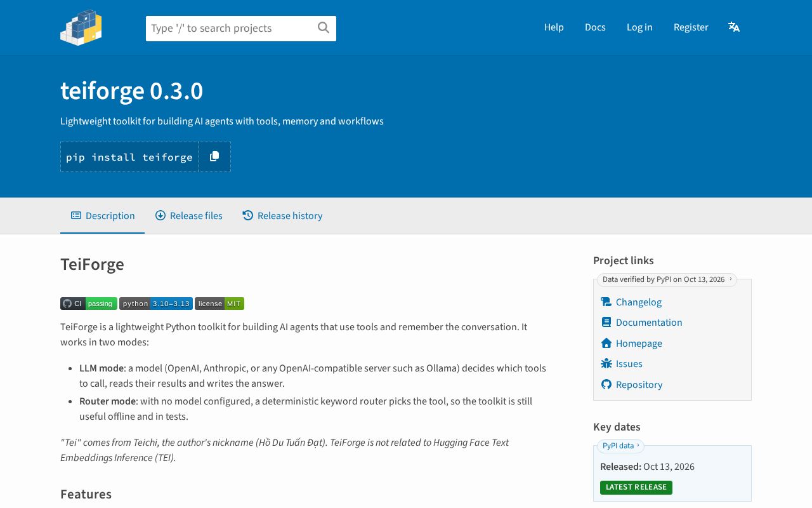Image resolution: width=812 pixels, height=508 pixels.
Task: Open the language selector icon
Action: point(734,27)
